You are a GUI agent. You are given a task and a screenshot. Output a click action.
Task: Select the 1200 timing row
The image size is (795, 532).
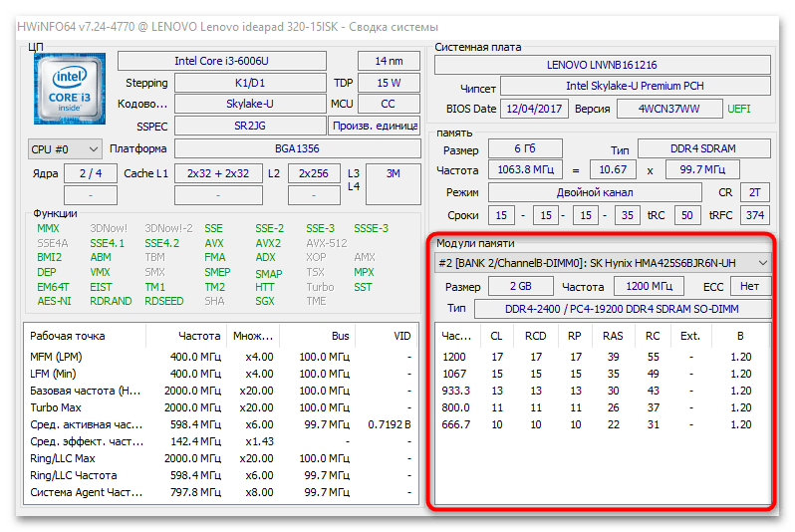pyautogui.click(x=603, y=357)
